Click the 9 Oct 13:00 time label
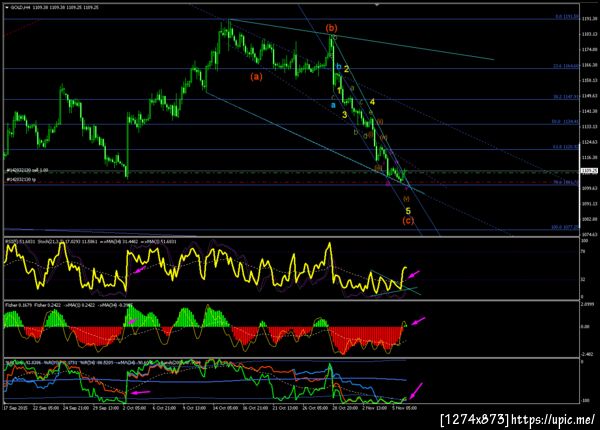Screen dimensions: 600x430 coord(194,408)
